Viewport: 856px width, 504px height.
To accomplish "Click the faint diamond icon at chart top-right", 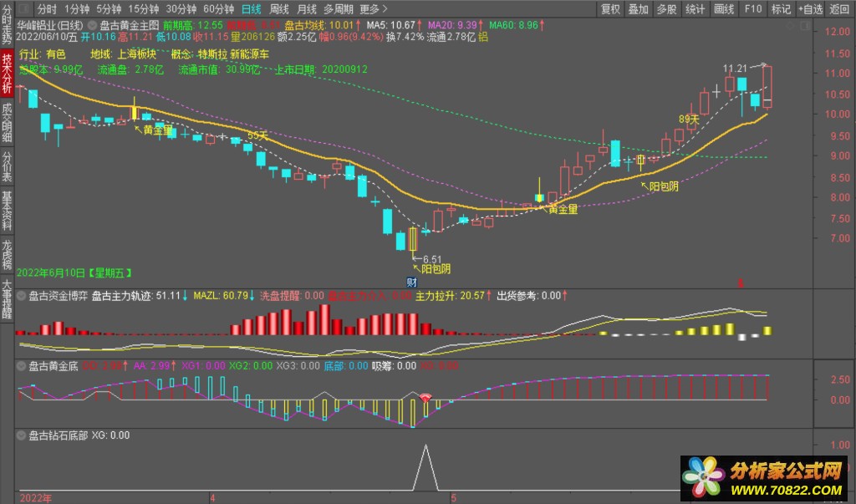I will coord(791,26).
